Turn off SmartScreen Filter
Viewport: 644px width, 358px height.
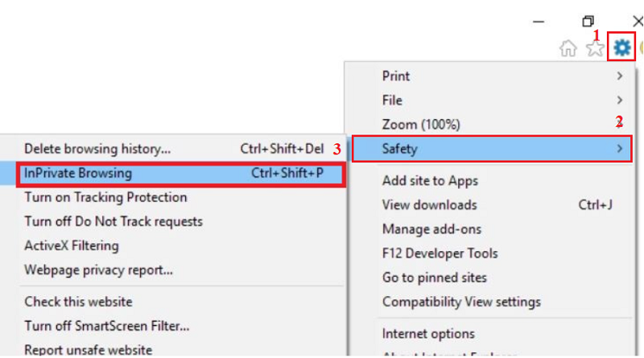click(107, 326)
